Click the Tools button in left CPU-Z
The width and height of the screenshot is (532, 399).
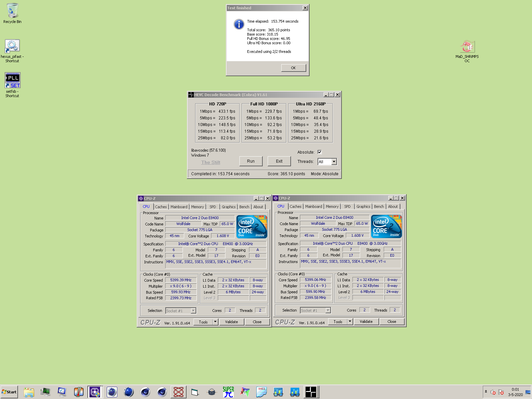coord(203,322)
